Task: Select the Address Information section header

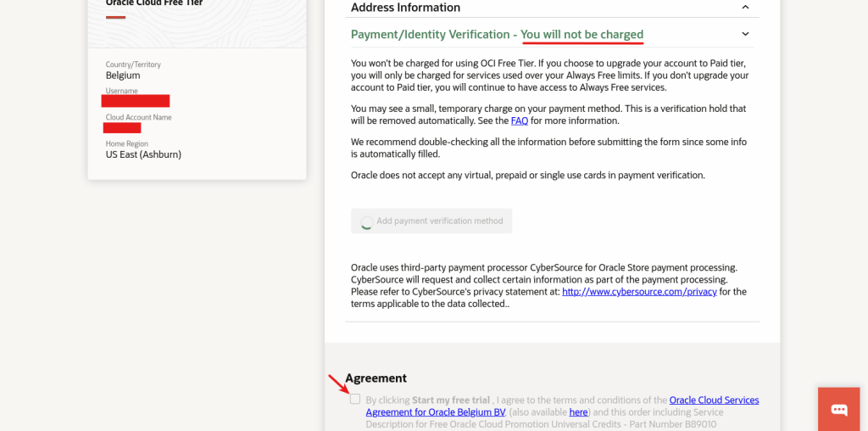Action: click(x=405, y=8)
